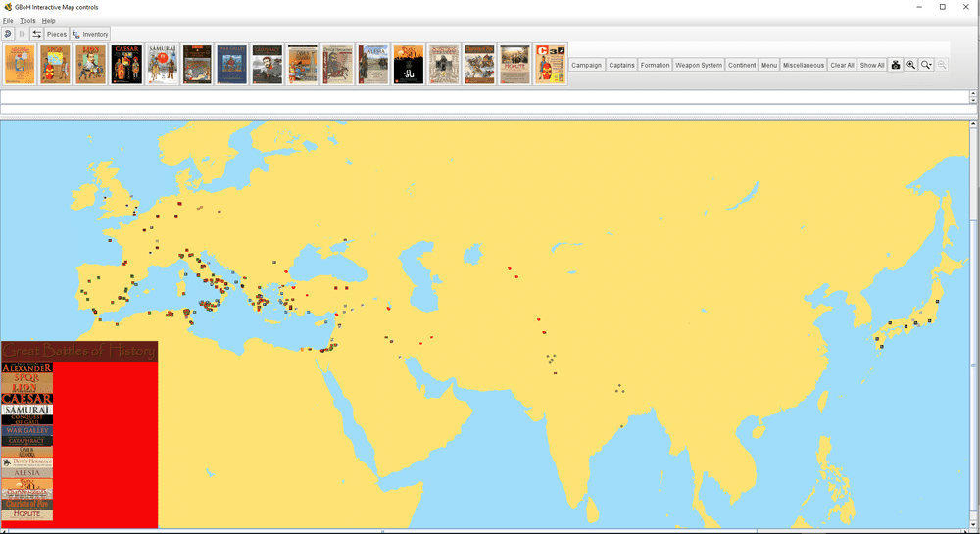Screen dimensions: 980x534
Task: Toggle the server connect arrows icon
Action: click(36, 34)
